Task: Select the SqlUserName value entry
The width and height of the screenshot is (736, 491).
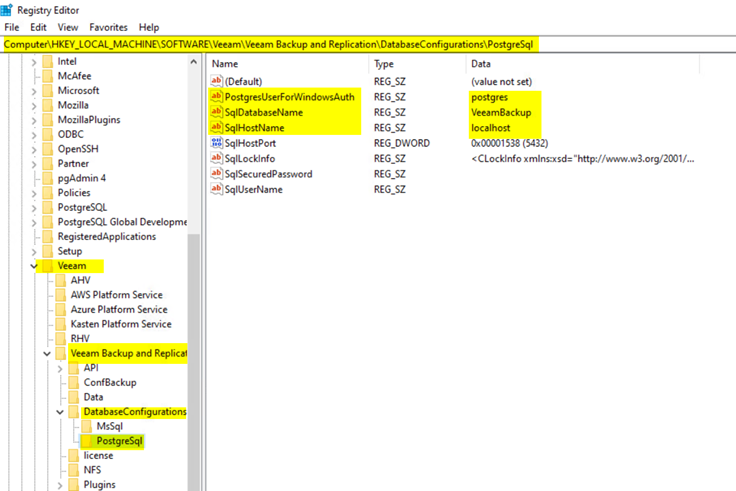Action: (252, 189)
